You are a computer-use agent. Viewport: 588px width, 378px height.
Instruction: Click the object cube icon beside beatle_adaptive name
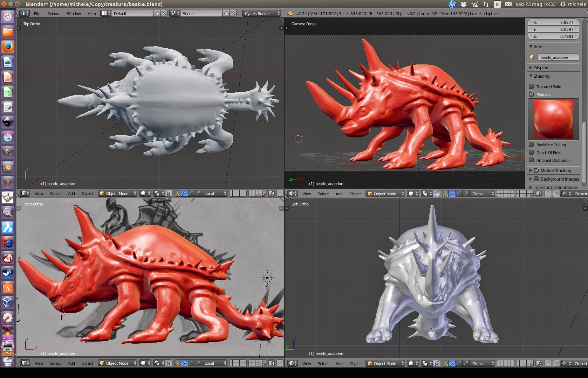532,57
